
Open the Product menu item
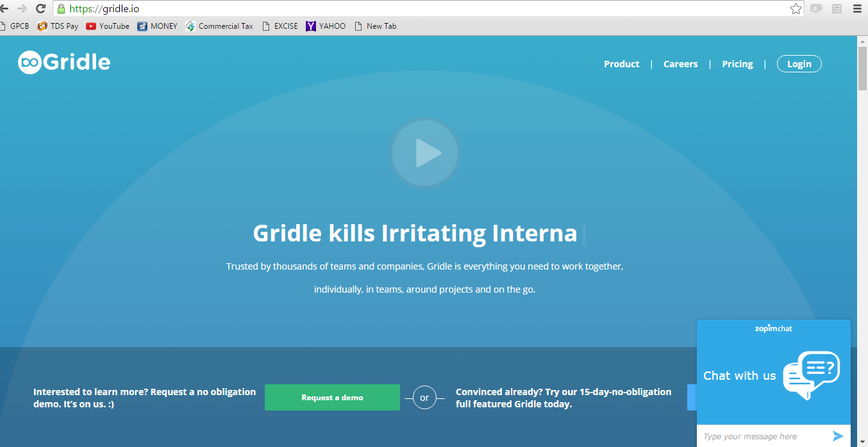click(x=621, y=64)
